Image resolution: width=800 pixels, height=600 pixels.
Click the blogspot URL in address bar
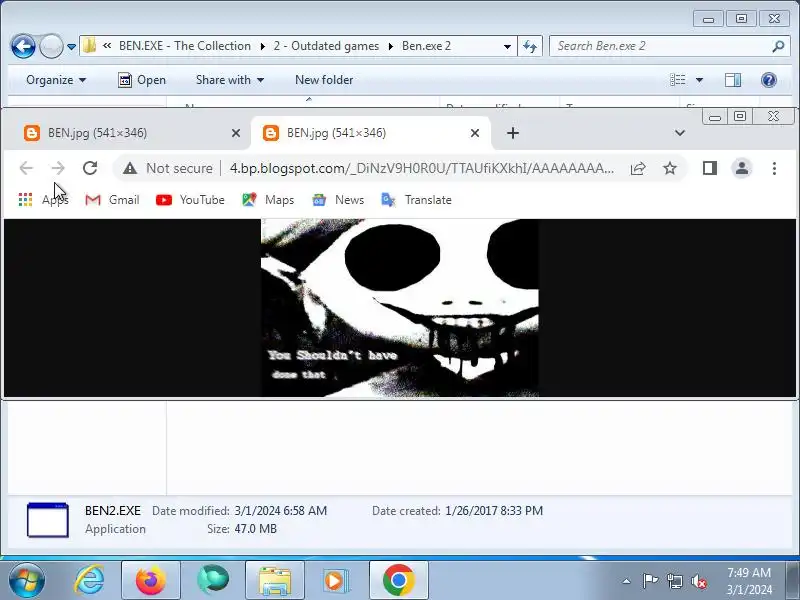coord(422,168)
